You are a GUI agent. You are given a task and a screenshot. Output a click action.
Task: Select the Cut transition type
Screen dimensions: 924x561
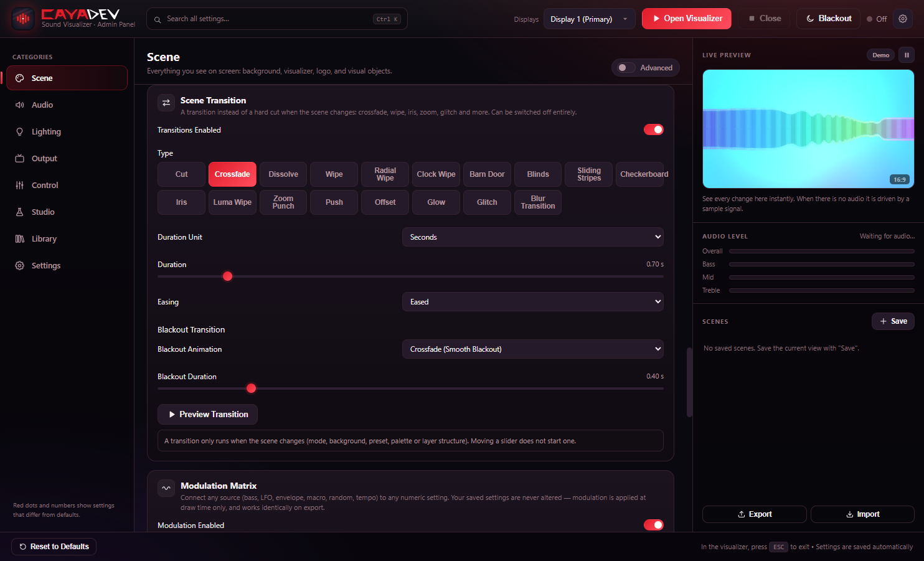click(181, 174)
